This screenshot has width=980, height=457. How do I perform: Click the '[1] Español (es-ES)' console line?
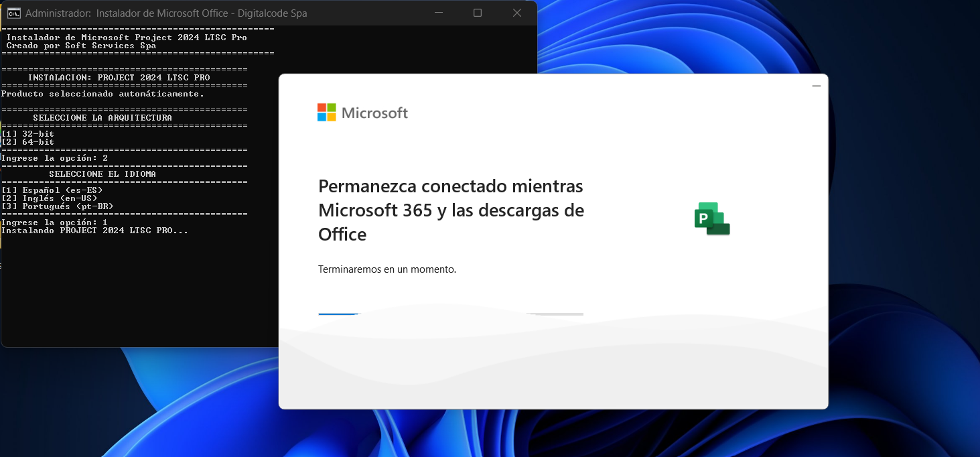click(52, 190)
